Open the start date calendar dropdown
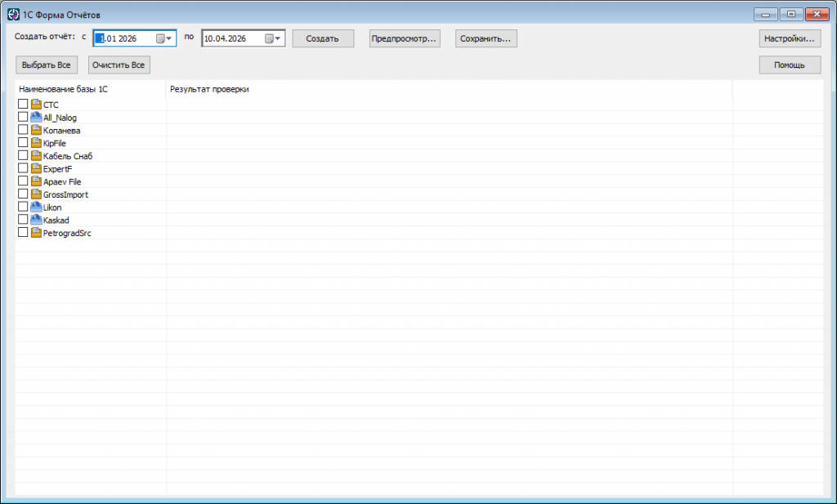The width and height of the screenshot is (837, 504). 163,38
